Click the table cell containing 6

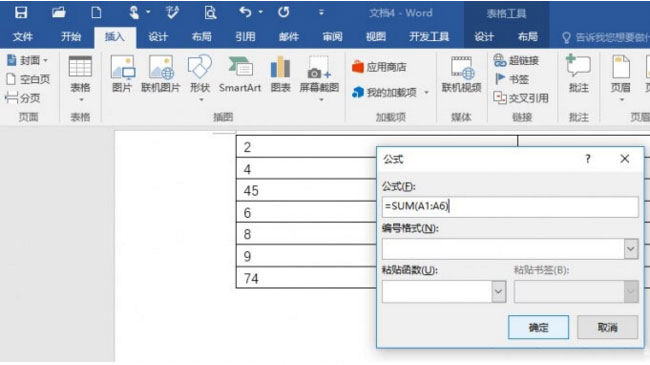pyautogui.click(x=306, y=212)
